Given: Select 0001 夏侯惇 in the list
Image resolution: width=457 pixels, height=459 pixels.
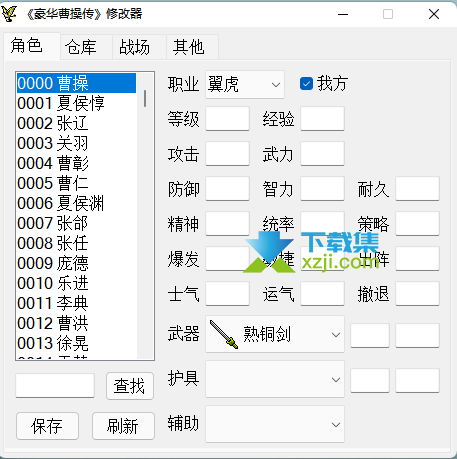Looking at the screenshot, I should 76,103.
